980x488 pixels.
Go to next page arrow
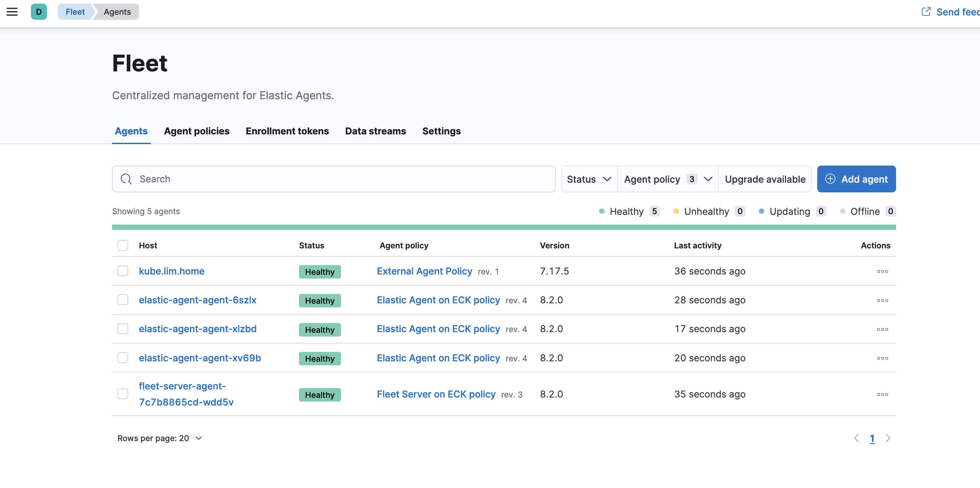(888, 438)
